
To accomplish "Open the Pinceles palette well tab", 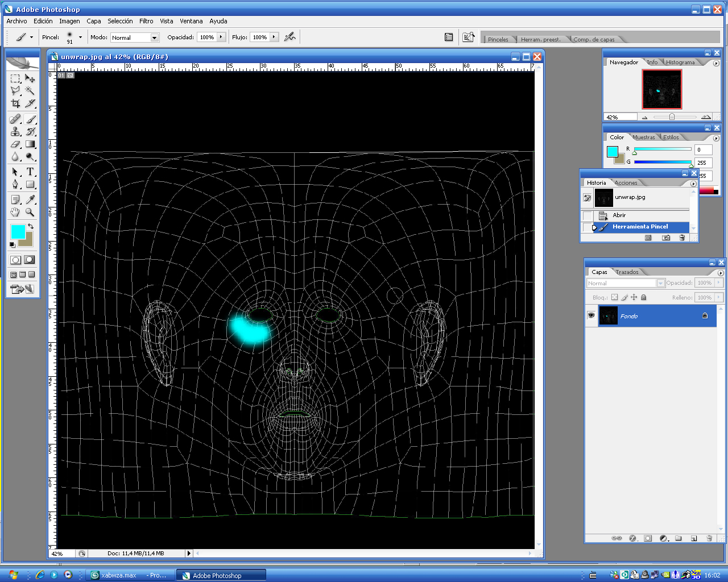I will [x=498, y=39].
